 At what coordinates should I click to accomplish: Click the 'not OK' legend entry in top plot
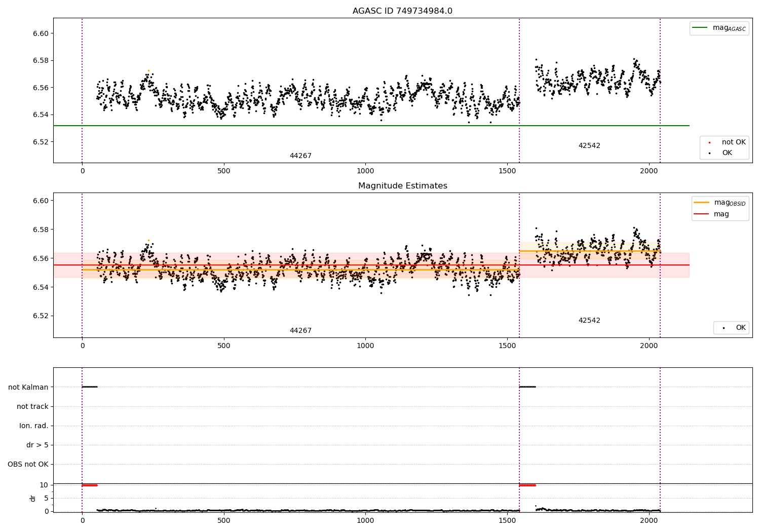coord(727,142)
